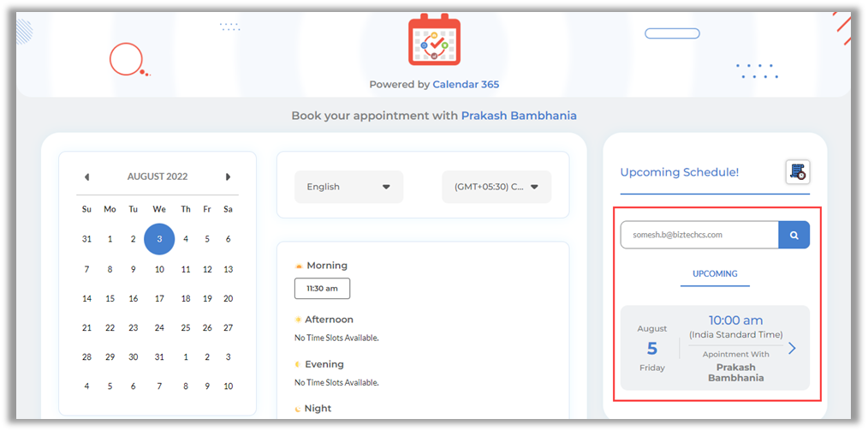Image resolution: width=868 pixels, height=431 pixels.
Task: Open the English language dropdown
Action: coord(348,187)
